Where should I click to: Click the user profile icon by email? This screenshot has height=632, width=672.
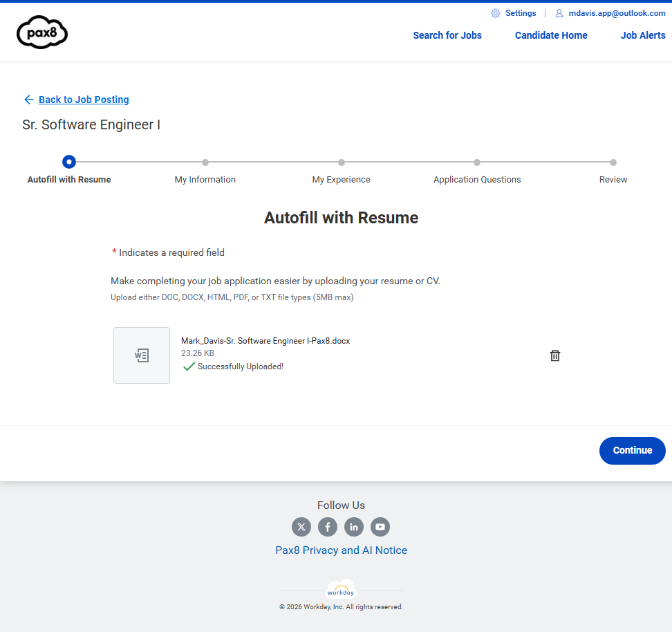(559, 13)
